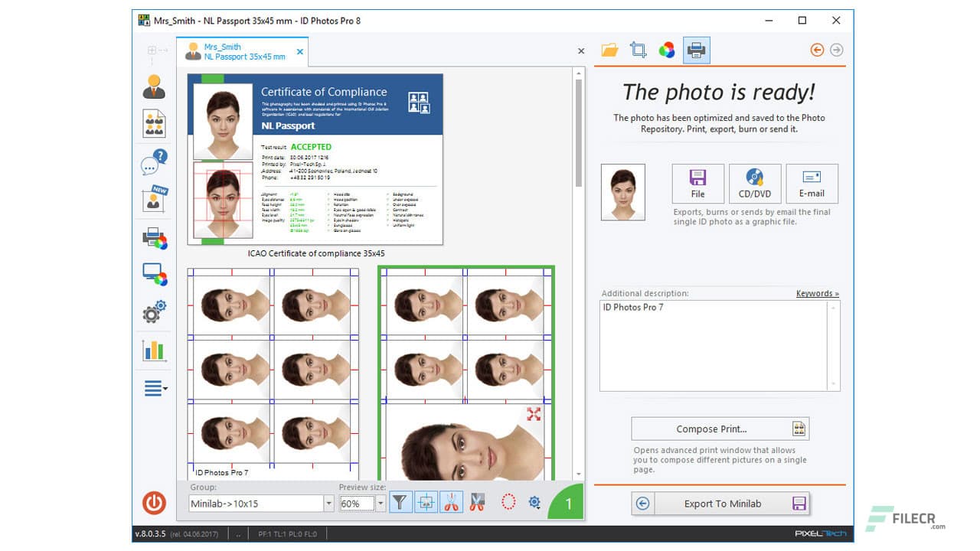Click the statistics bar chart sidebar icon
The width and height of the screenshot is (980, 551).
coord(153,350)
